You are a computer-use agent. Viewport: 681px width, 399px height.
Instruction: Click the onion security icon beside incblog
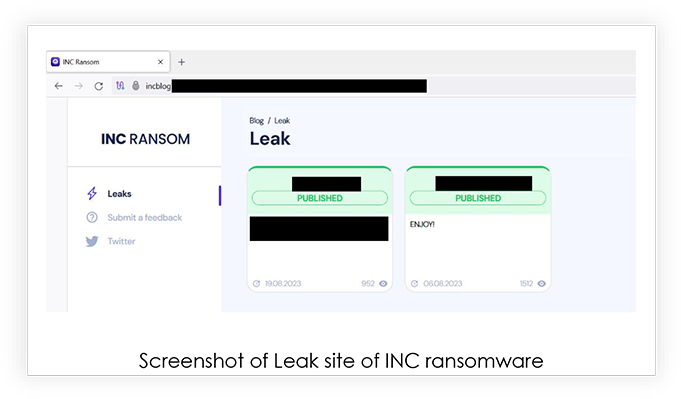[136, 86]
